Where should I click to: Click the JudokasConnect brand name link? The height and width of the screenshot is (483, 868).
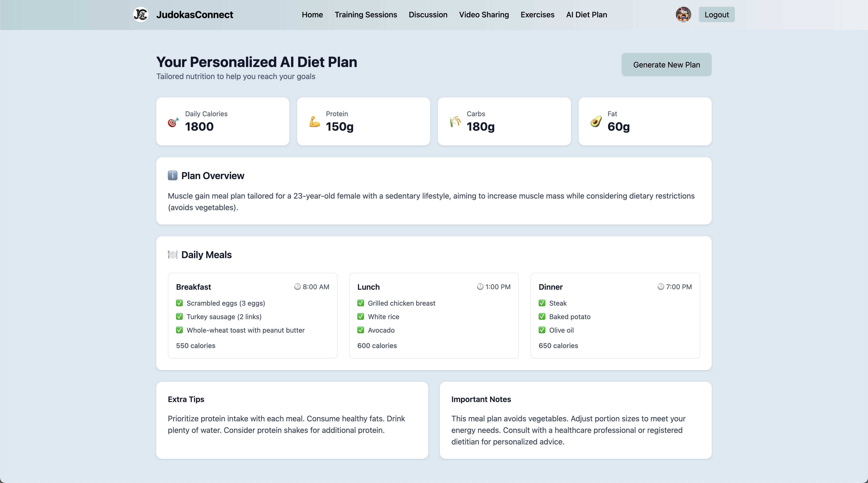pos(194,14)
